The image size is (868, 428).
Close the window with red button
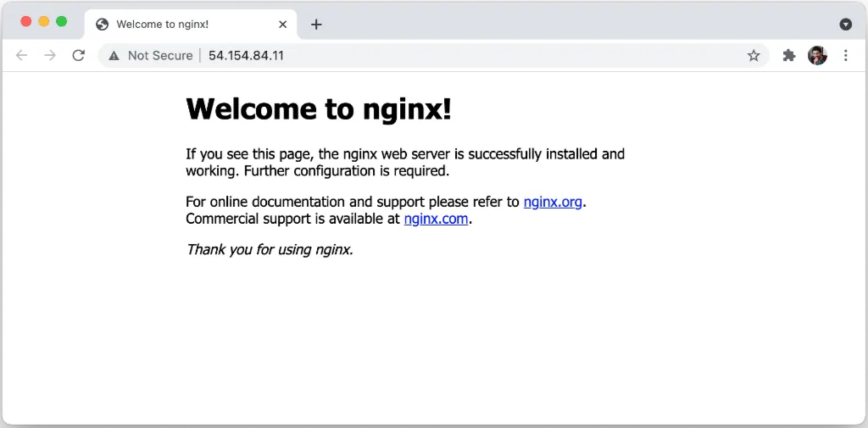coord(26,21)
